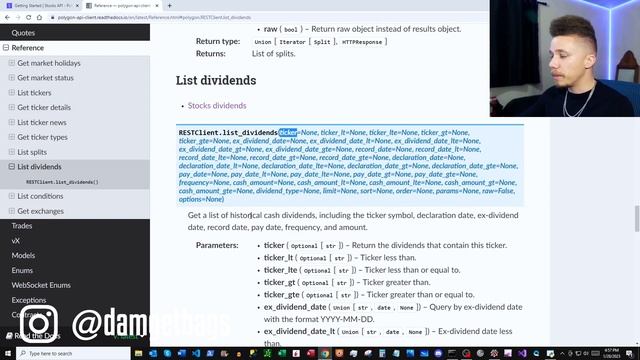Click the 'List of splits.' text
The height and width of the screenshot is (360, 640).
(x=273, y=53)
